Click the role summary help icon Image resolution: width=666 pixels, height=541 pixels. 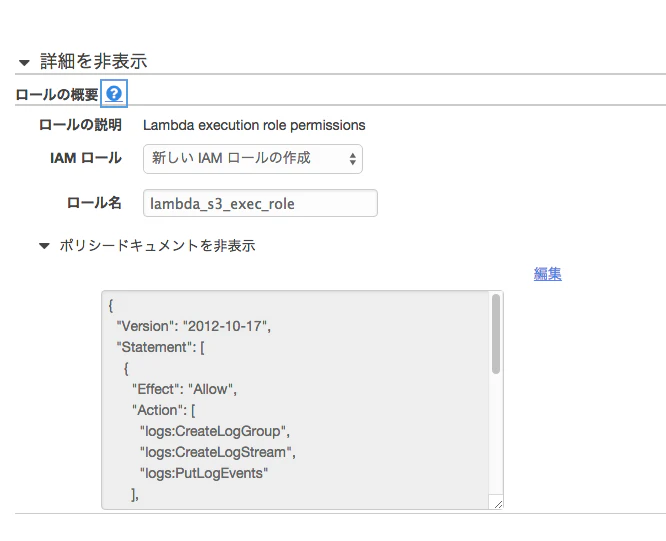click(x=114, y=93)
